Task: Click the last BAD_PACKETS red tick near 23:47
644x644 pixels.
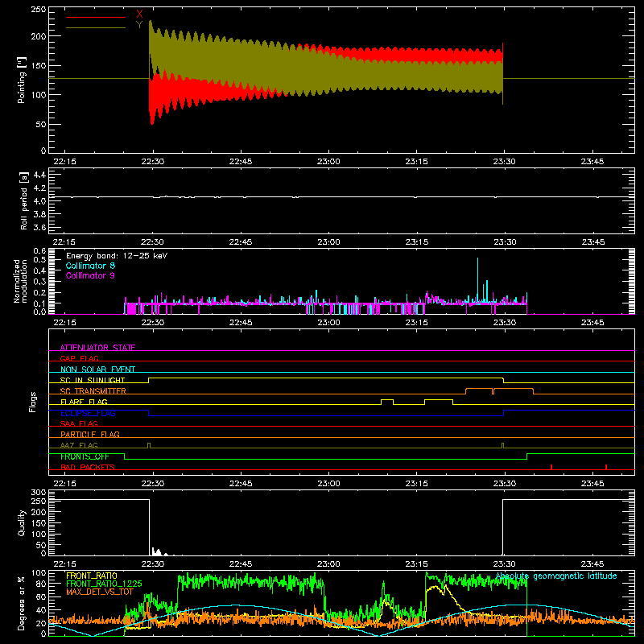Action: pos(606,467)
